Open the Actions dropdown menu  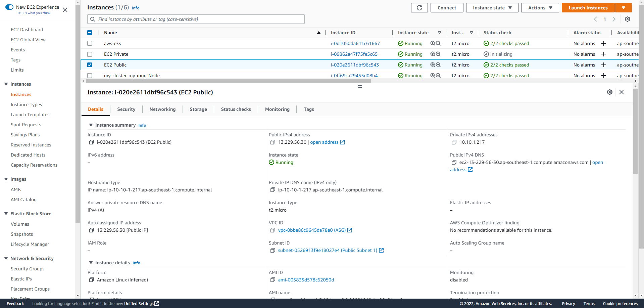pos(540,8)
